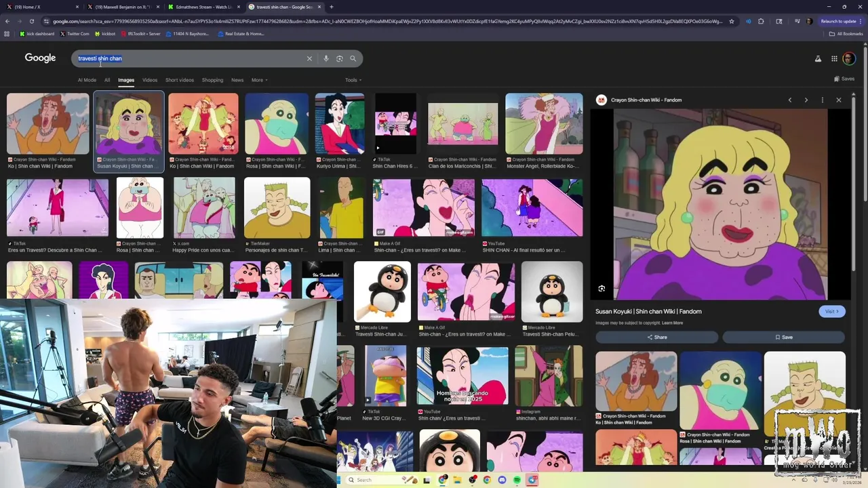This screenshot has height=488, width=868.
Task: Expand the More search categories dropdown
Action: pos(259,80)
